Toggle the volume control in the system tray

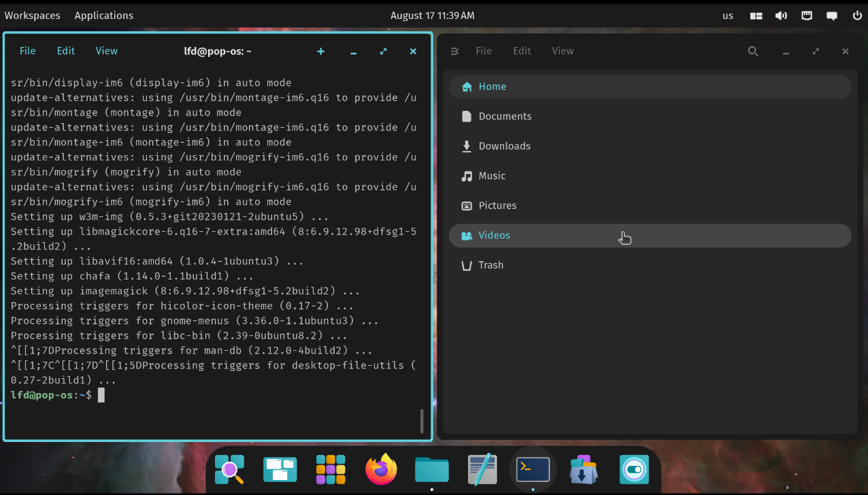coord(781,15)
